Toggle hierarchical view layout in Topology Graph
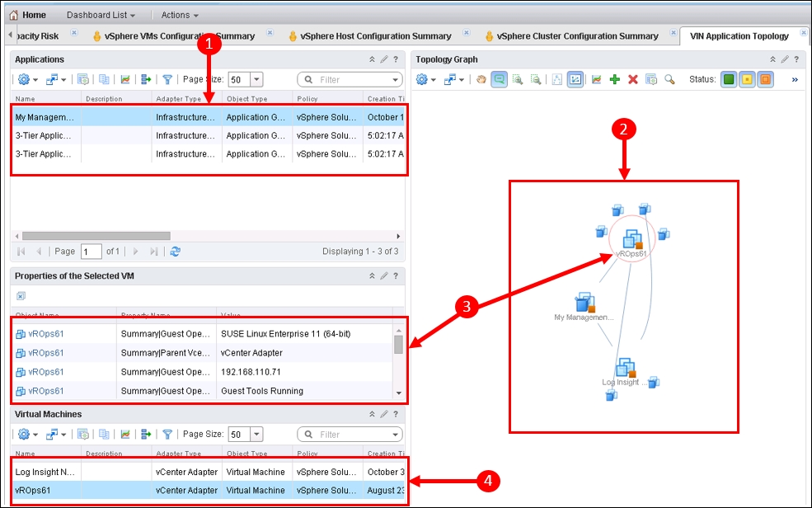The width and height of the screenshot is (812, 508). point(556,79)
